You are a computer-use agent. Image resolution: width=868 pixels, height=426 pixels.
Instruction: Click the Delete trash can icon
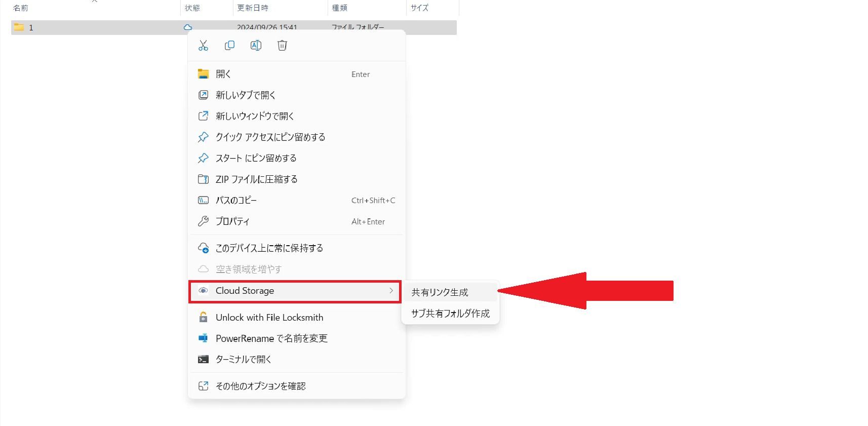(x=282, y=46)
